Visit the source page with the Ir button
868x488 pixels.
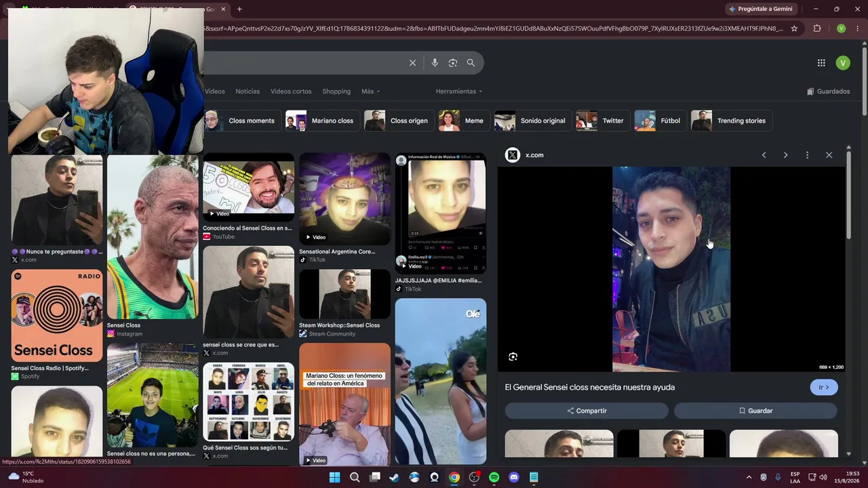824,387
